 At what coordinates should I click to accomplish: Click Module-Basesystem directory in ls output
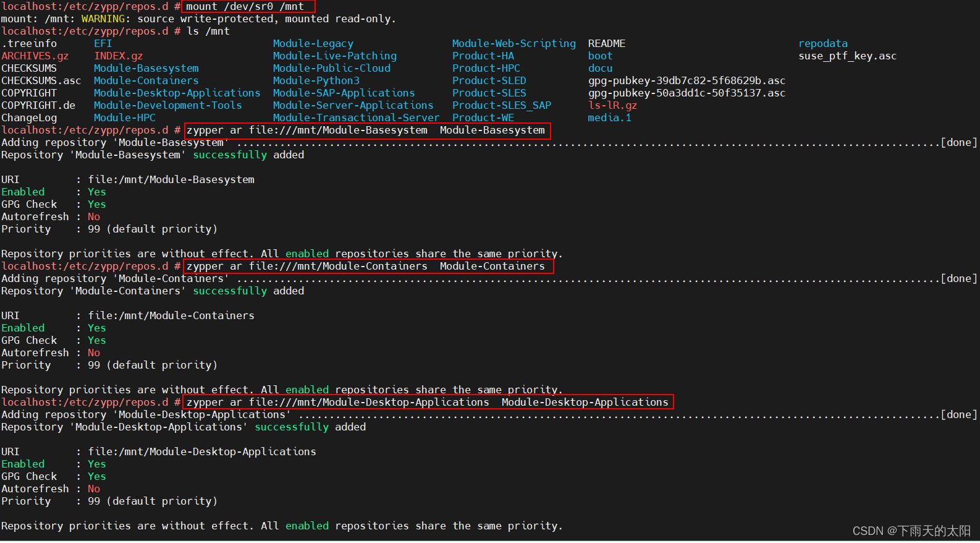146,68
